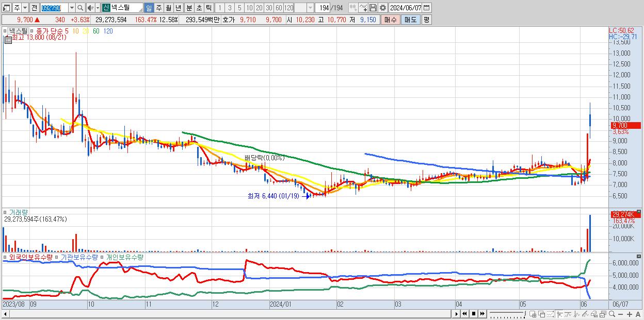Click the chart line tool icon with checkmark
The image size is (644, 320).
[x=363, y=8]
